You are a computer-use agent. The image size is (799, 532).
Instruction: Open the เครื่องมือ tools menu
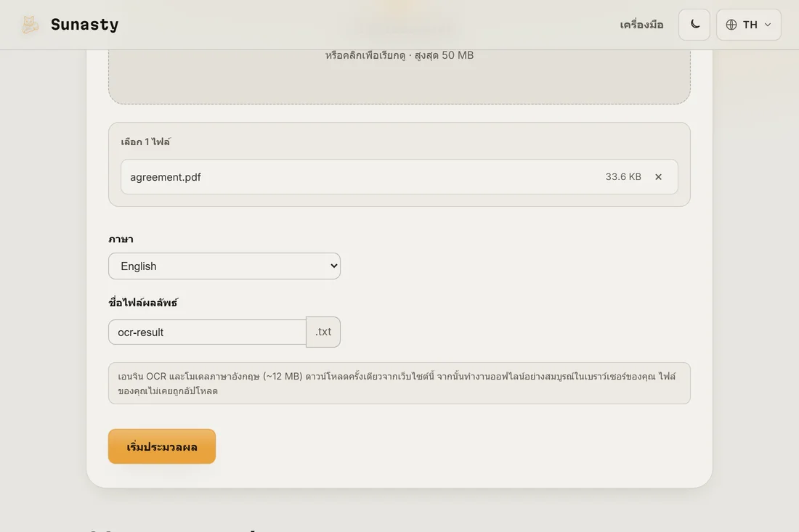tap(641, 25)
